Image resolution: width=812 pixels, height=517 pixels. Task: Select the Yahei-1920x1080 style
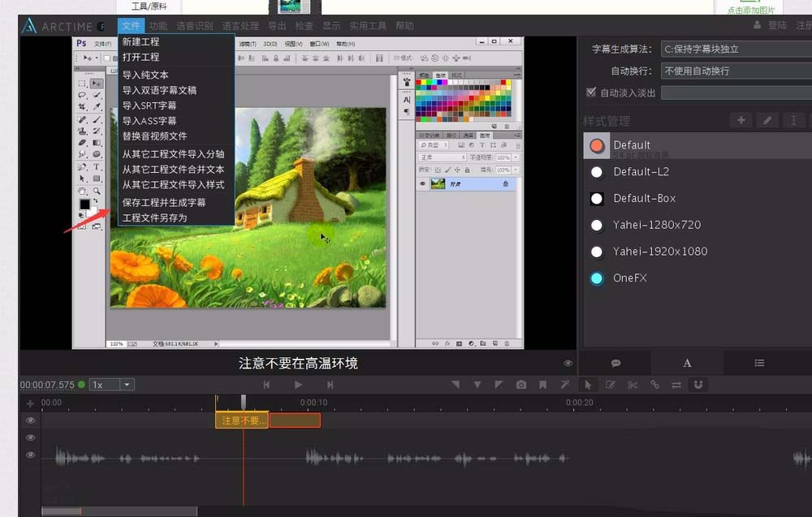pyautogui.click(x=698, y=252)
